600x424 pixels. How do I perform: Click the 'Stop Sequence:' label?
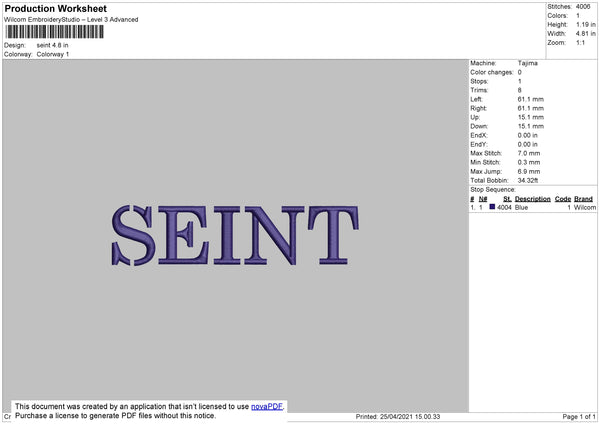pos(493,190)
